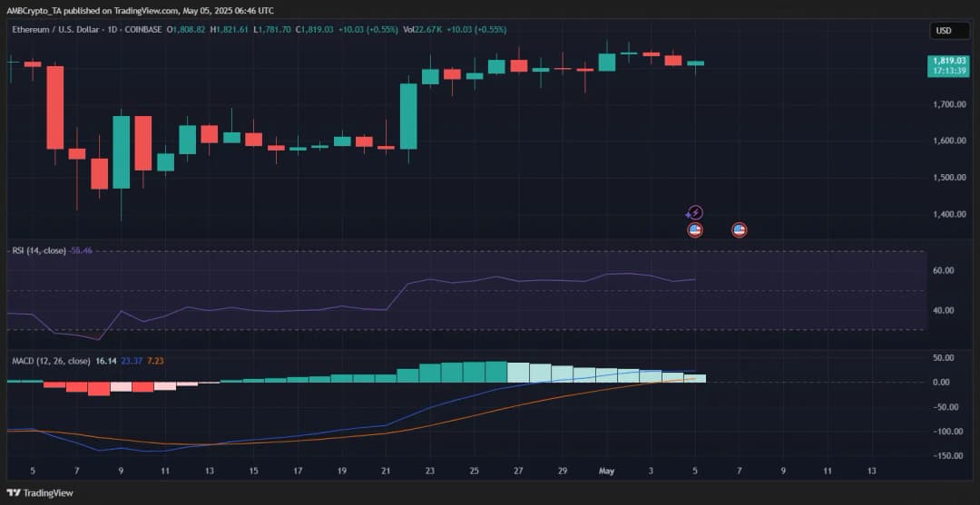Viewport: 980px width, 505px height.
Task: Click date label 21 on the time axis
Action: click(386, 471)
